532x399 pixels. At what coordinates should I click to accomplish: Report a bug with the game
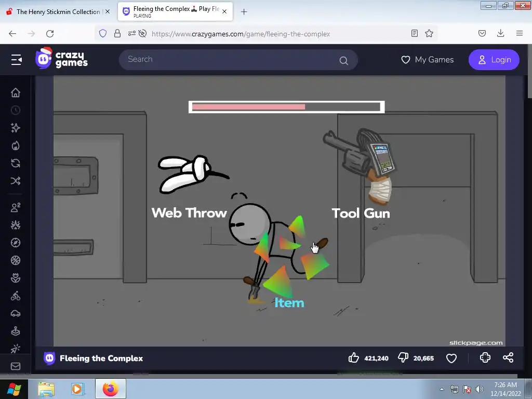click(485, 357)
